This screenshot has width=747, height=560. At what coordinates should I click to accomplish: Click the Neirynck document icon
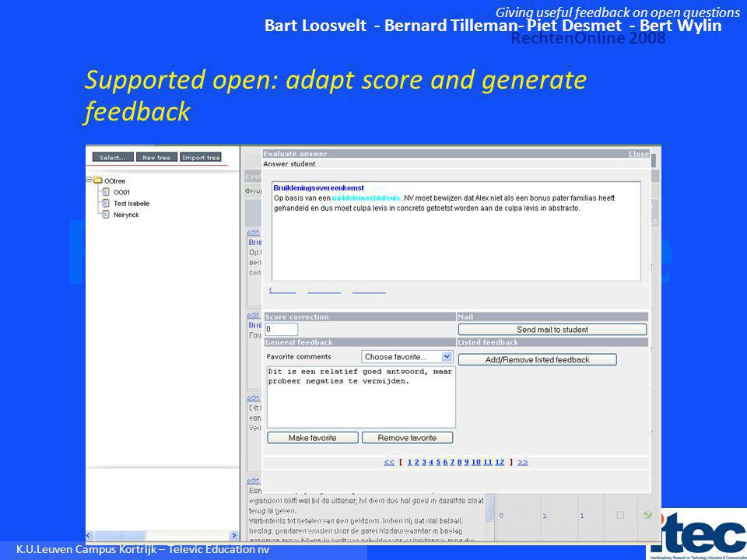click(x=106, y=215)
